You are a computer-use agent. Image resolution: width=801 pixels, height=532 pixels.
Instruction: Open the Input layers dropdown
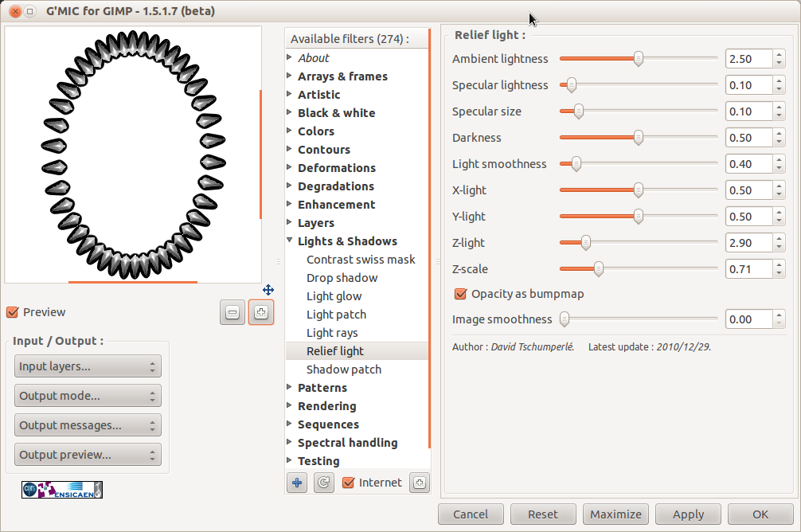88,366
